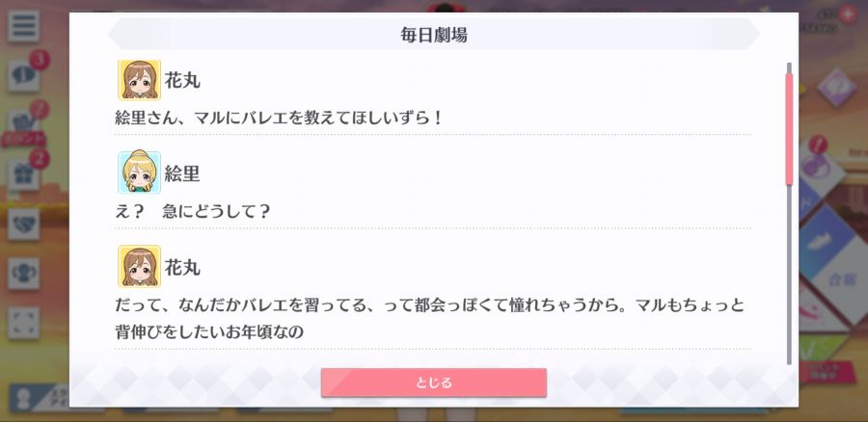This screenshot has width=868, height=422.
Task: Open the chat bubble icon with badge 3
Action: click(x=24, y=75)
